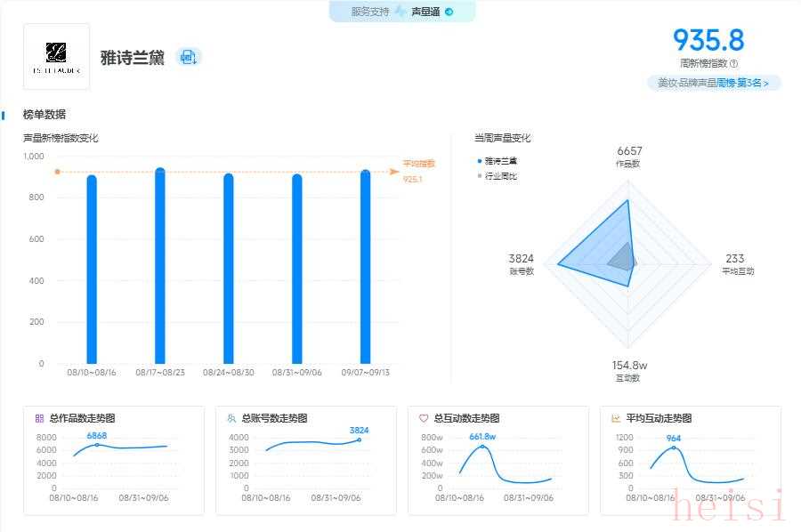Click the blue radar polygon for 雅诗兰黛
Image resolution: width=801 pixels, height=532 pixels.
click(595, 245)
